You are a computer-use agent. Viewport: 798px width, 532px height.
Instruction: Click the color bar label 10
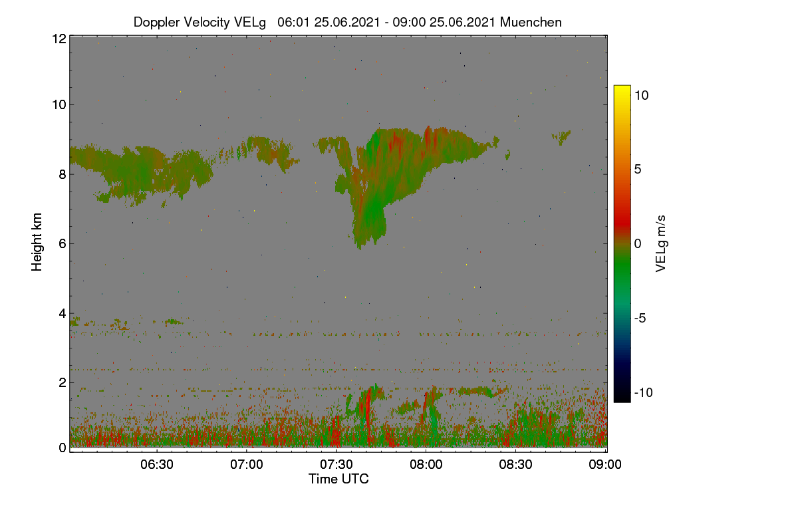click(641, 95)
